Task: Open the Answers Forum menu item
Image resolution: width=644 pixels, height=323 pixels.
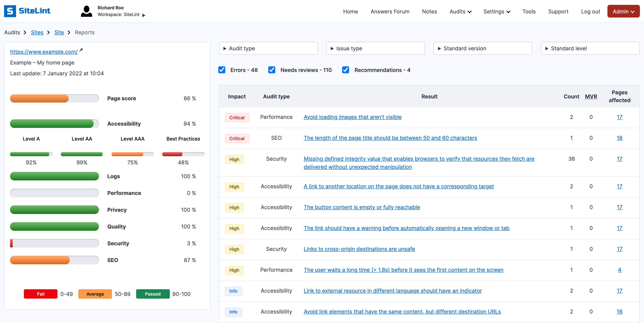Action: tap(390, 12)
